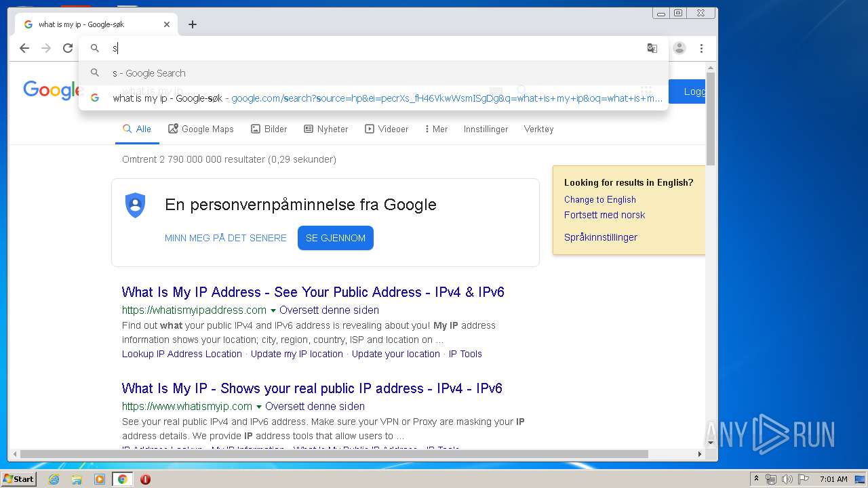This screenshot has height=488, width=868.
Task: Open 'Update your location' sitelink
Action: click(396, 354)
